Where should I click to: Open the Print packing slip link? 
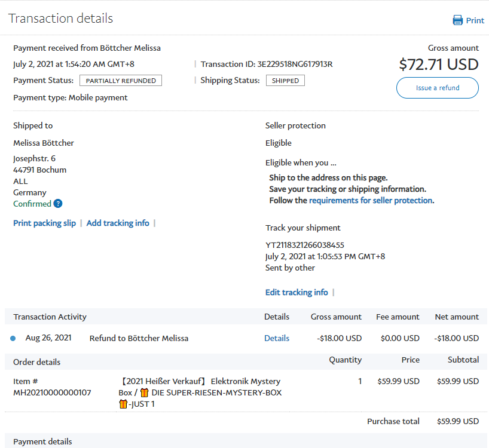45,223
